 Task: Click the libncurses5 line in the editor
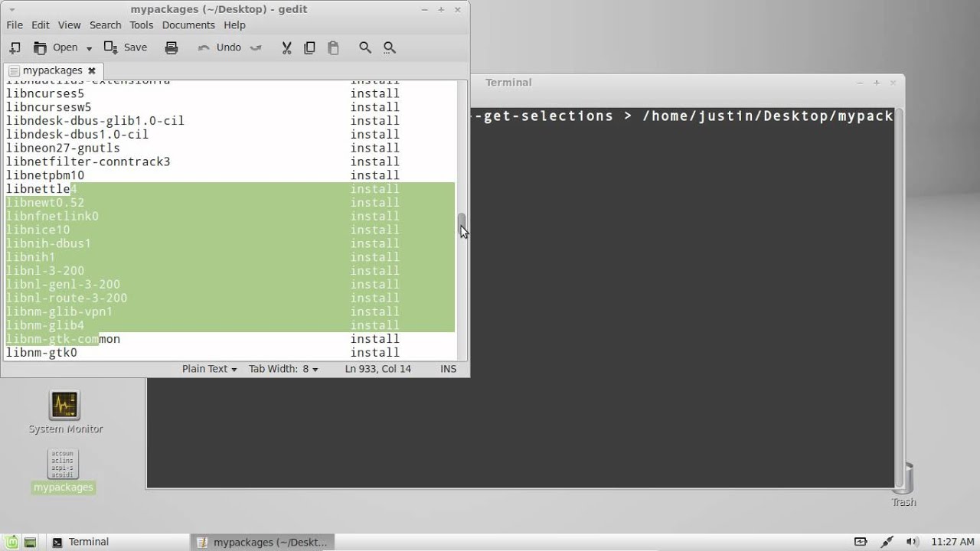coord(230,93)
